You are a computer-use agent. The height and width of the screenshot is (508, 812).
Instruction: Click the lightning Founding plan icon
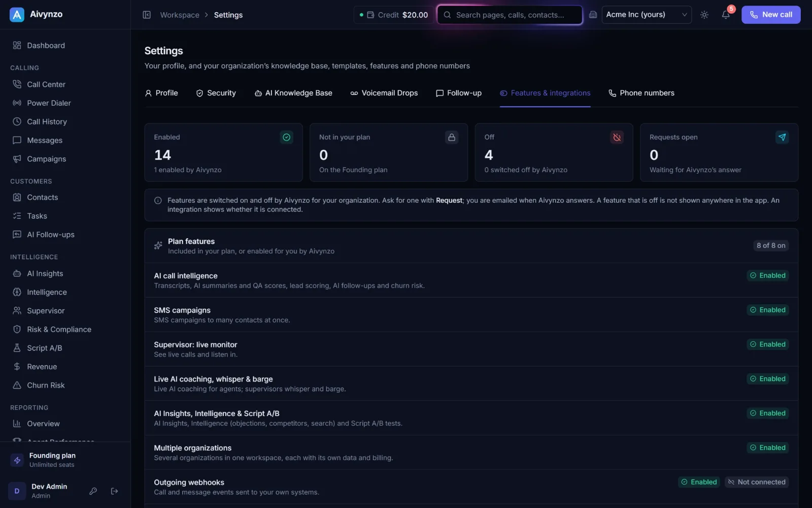coord(17,460)
